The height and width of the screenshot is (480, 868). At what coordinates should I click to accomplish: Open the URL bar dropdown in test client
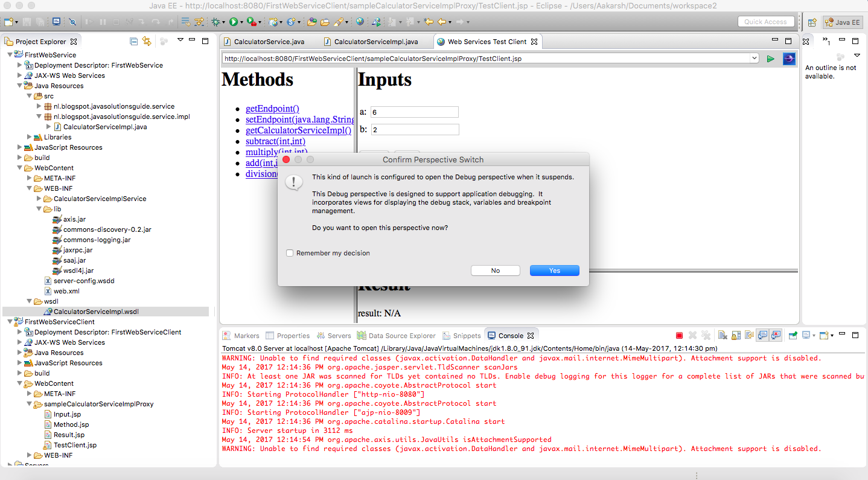pyautogui.click(x=755, y=59)
